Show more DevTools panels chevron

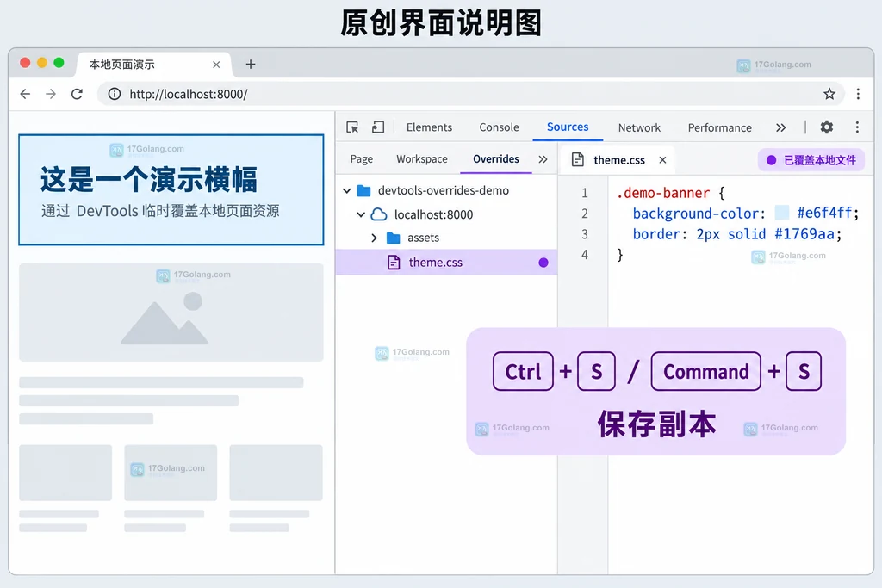(x=780, y=127)
